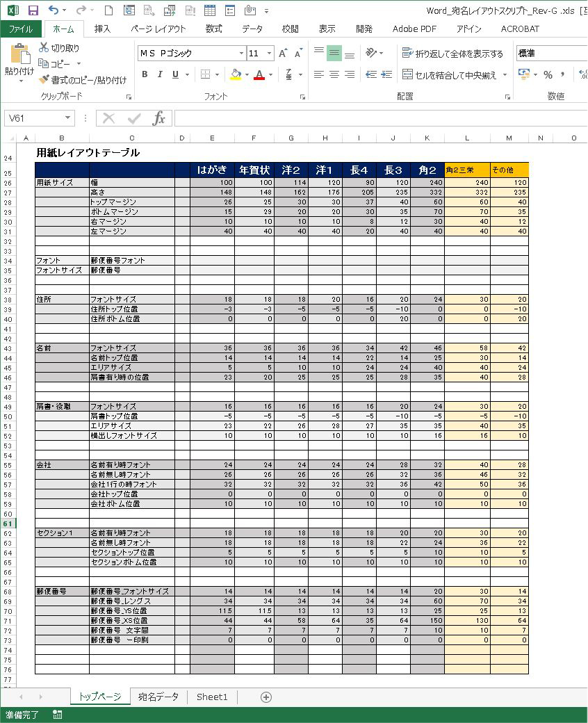The width and height of the screenshot is (588, 723).
Task: Open the fill color dropdown arrow
Action: pos(247,74)
